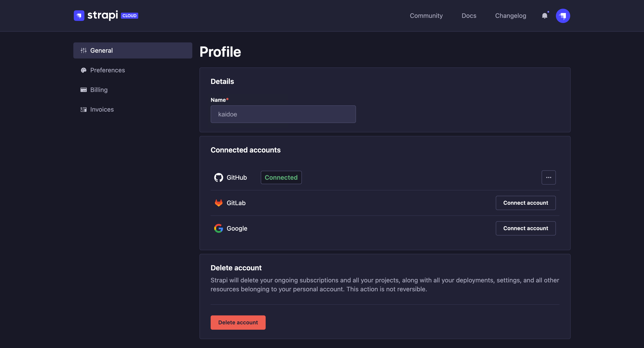View the CLOUD badge on Strapi logo
Screen dimensions: 644x348
[x=130, y=15]
